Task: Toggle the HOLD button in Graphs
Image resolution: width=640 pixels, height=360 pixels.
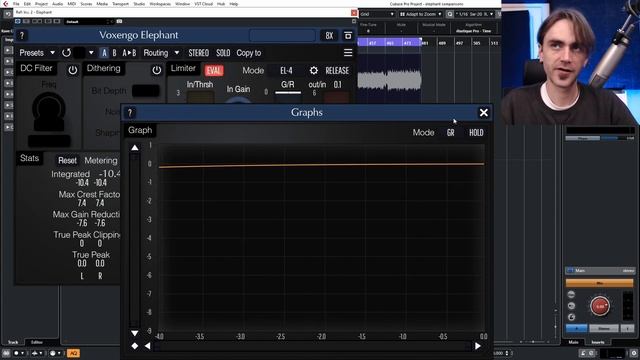Action: click(476, 133)
